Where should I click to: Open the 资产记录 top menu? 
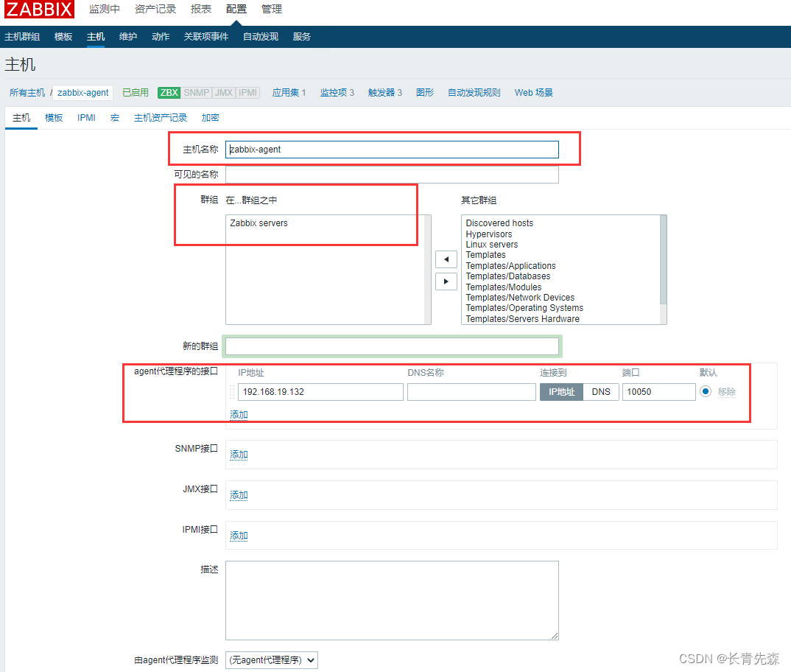pyautogui.click(x=155, y=9)
